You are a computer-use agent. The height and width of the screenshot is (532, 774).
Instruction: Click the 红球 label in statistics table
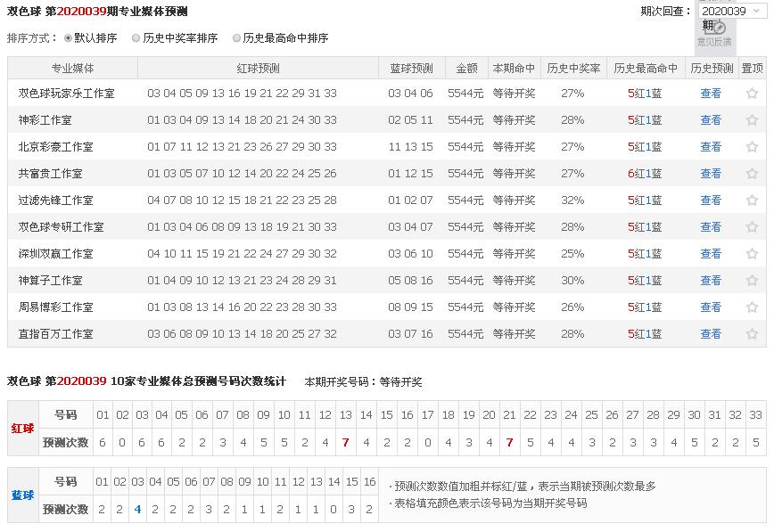(22, 428)
